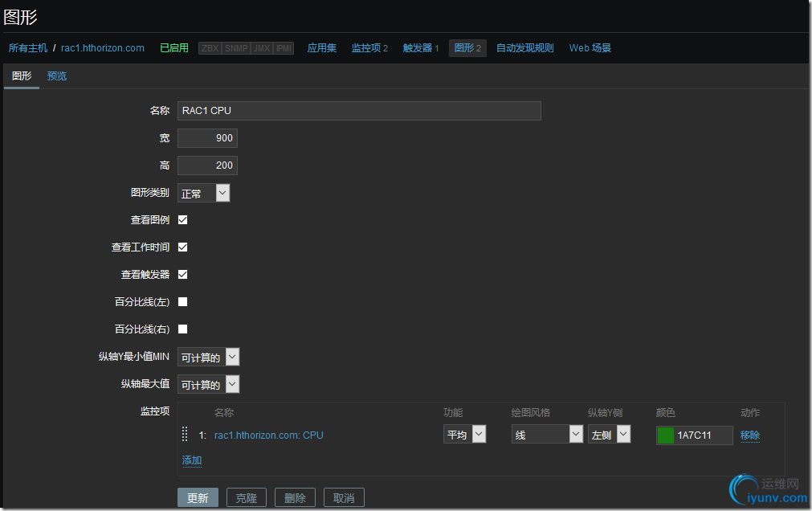Switch to the 预览 tab
This screenshot has width=812, height=511.
pos(57,76)
